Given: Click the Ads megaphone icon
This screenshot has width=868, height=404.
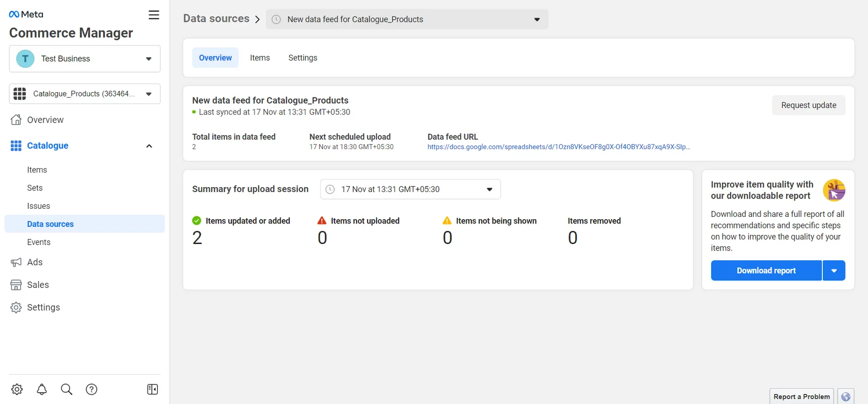Looking at the screenshot, I should coord(16,262).
